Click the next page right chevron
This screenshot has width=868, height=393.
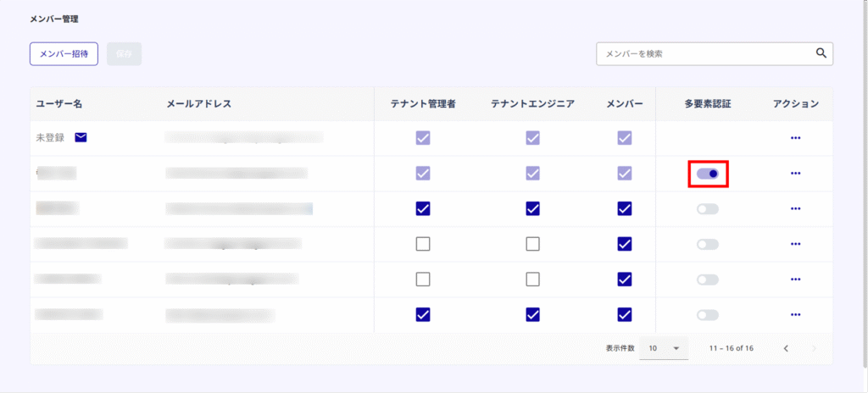pyautogui.click(x=813, y=349)
